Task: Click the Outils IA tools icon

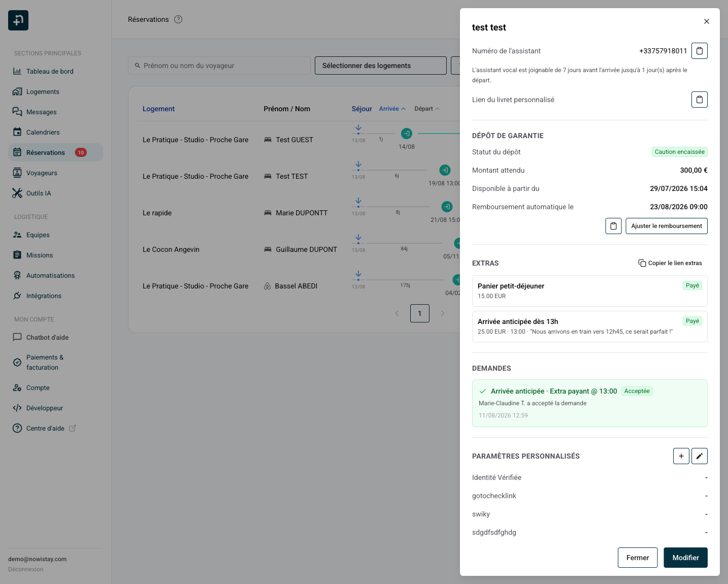Action: [17, 193]
